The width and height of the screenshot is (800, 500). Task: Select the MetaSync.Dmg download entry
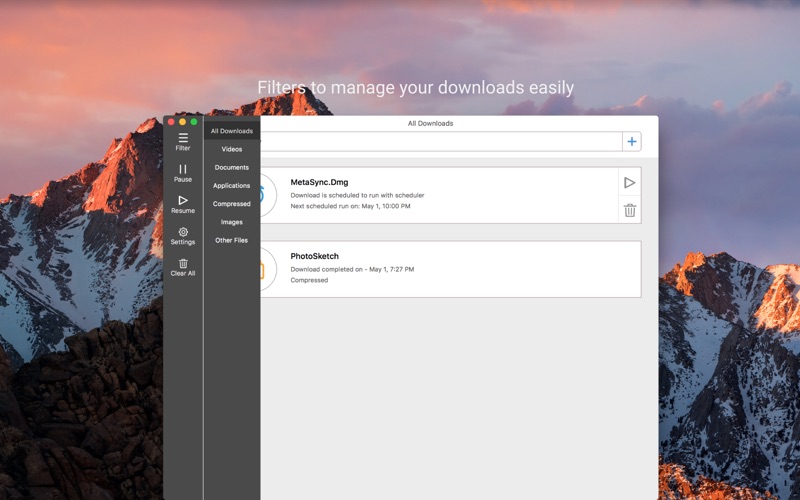click(x=440, y=195)
